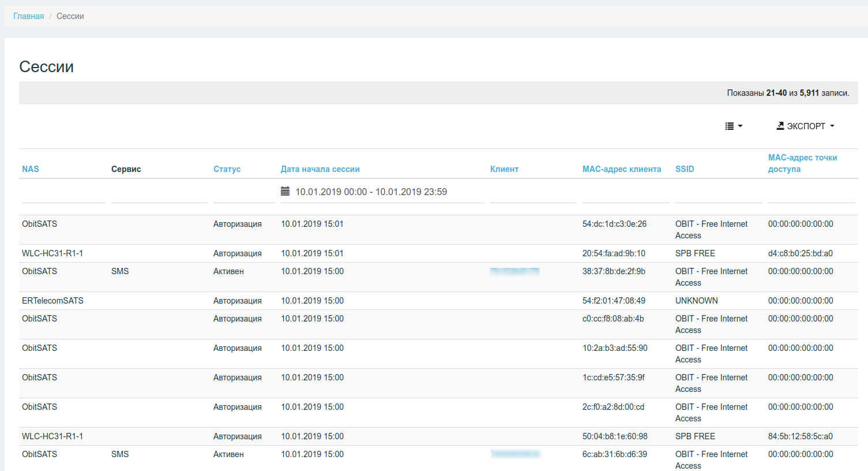Go to Главная breadcrumb link
This screenshot has height=471, width=868.
tap(28, 16)
